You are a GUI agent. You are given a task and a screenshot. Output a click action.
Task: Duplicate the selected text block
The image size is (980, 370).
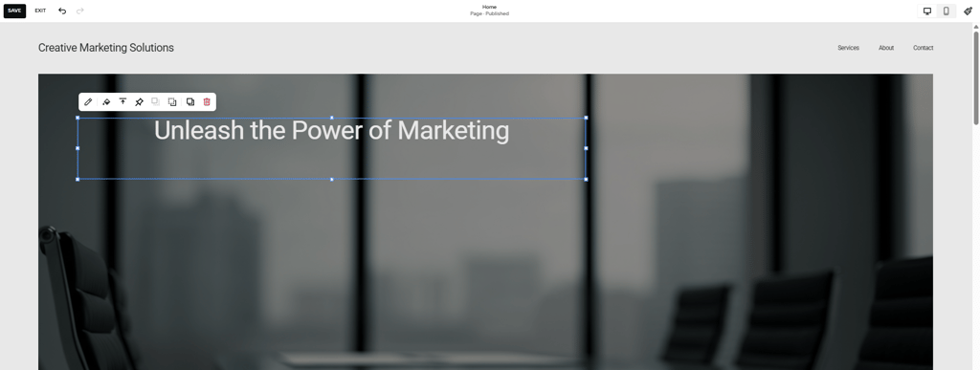coord(190,101)
